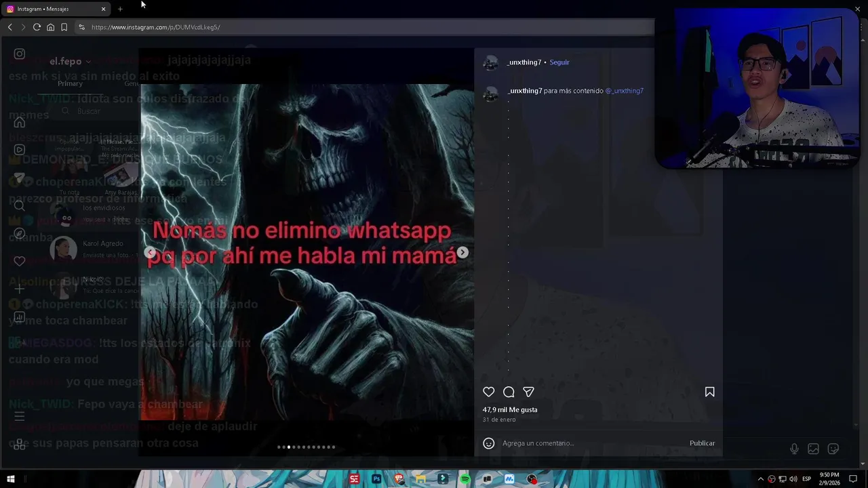This screenshot has width=868, height=488.
Task: Open Instagram Home from the sidebar
Action: [20, 122]
